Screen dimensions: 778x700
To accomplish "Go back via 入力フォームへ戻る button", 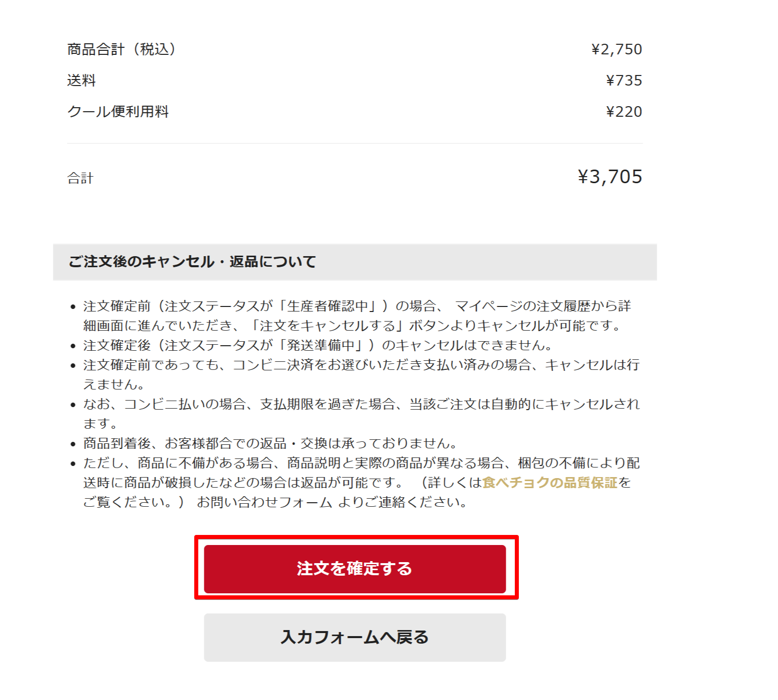I will click(x=355, y=637).
